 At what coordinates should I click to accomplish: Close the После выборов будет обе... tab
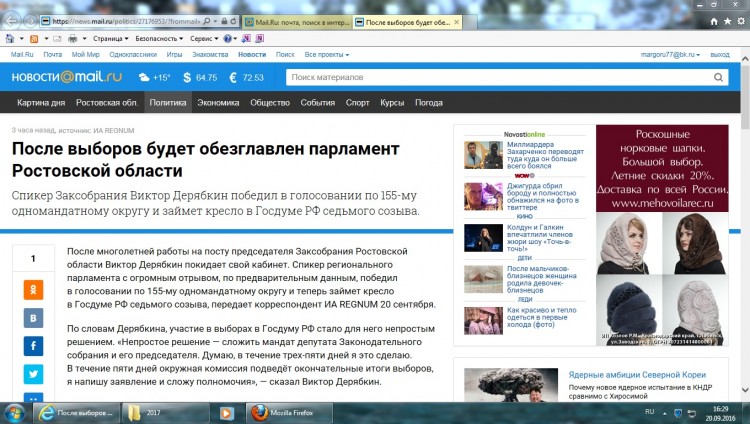pyautogui.click(x=456, y=22)
